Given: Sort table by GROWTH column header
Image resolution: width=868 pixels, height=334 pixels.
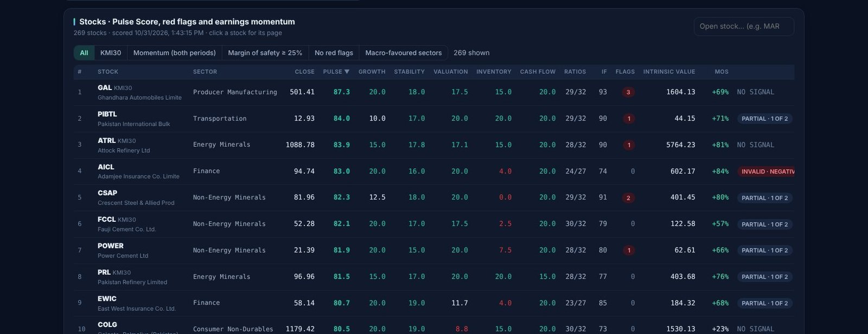Looking at the screenshot, I should click(372, 72).
